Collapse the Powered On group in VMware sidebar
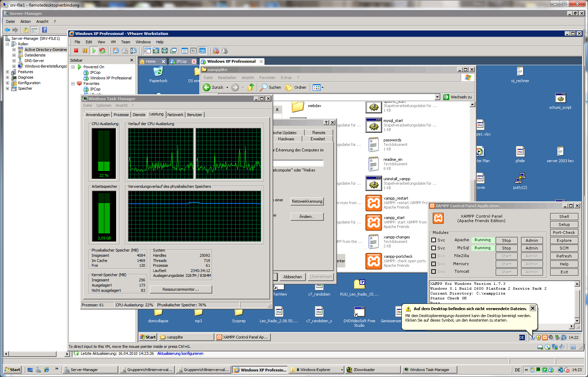This screenshot has width=588, height=377. (x=73, y=67)
